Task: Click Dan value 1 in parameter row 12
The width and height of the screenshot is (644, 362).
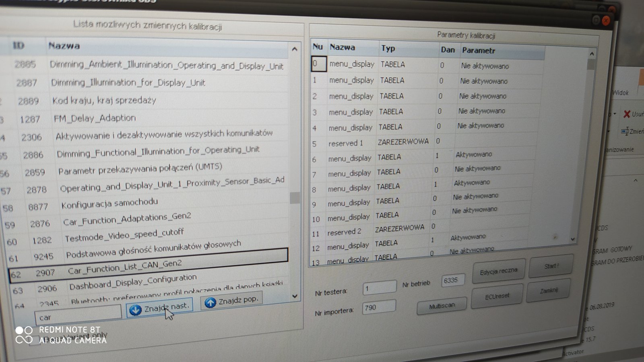Action: [433, 240]
